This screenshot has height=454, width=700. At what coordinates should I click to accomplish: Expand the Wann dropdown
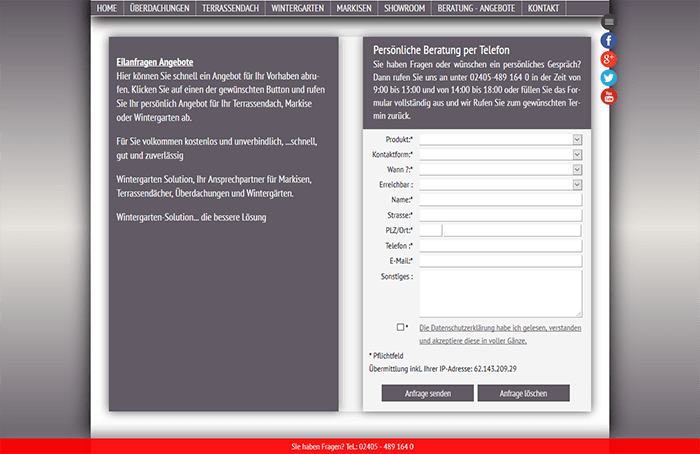pos(499,170)
